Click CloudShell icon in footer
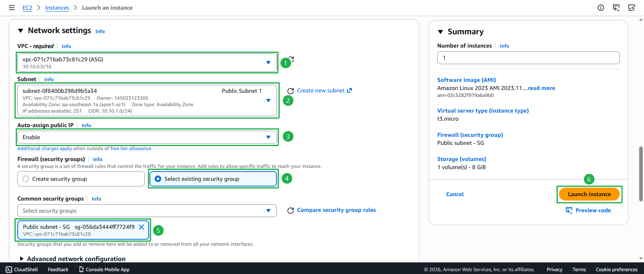The width and height of the screenshot is (644, 274). click(x=9, y=270)
